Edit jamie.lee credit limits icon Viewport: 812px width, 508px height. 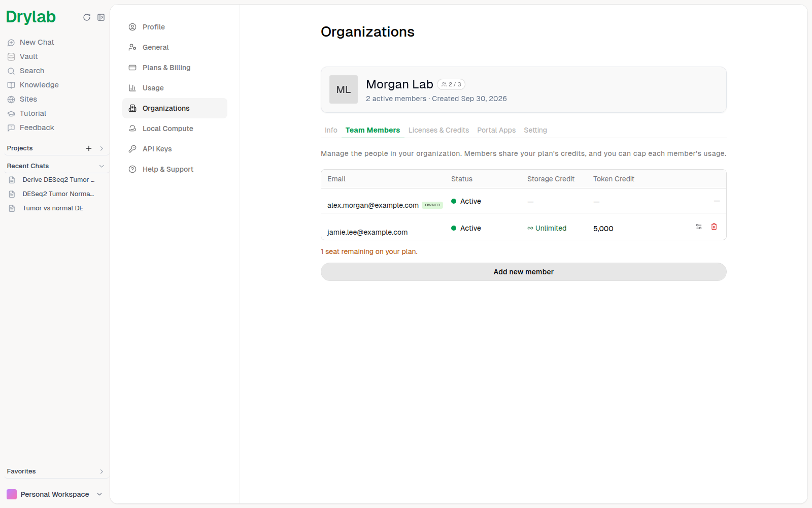[x=699, y=227]
